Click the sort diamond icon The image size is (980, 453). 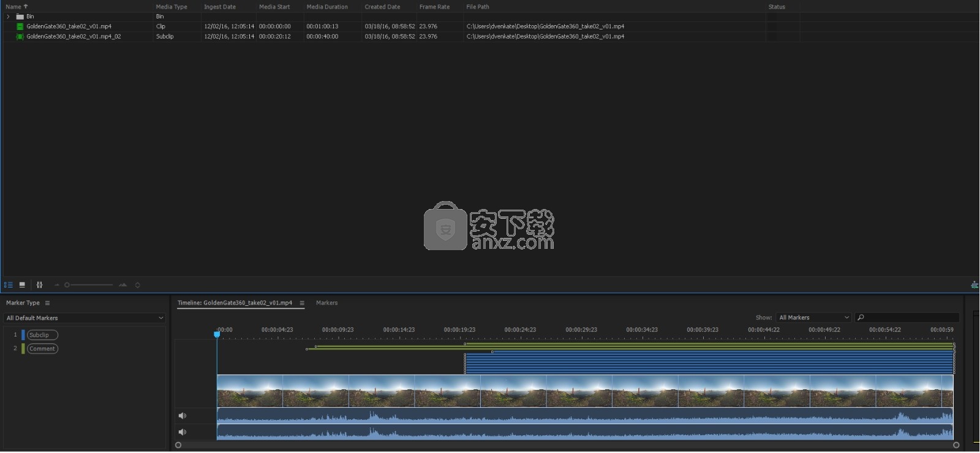pos(137,284)
